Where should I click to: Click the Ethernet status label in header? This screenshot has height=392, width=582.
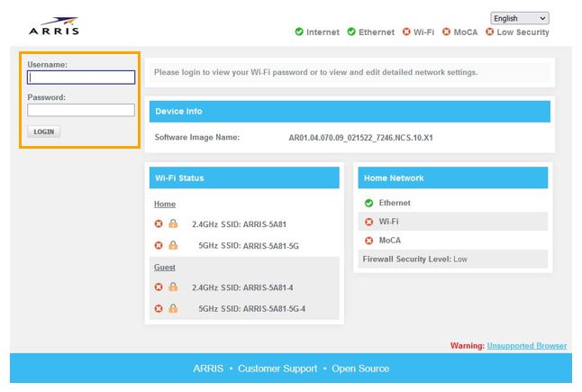(377, 32)
